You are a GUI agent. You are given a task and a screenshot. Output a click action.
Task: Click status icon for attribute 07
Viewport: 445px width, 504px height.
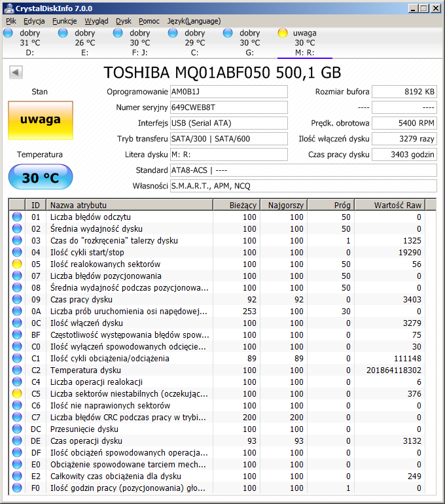[x=17, y=276]
